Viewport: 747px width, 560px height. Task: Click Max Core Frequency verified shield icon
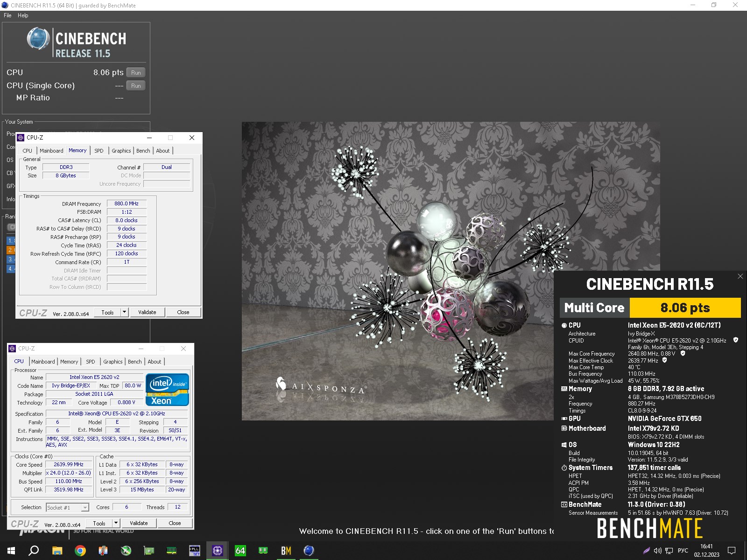(683, 353)
